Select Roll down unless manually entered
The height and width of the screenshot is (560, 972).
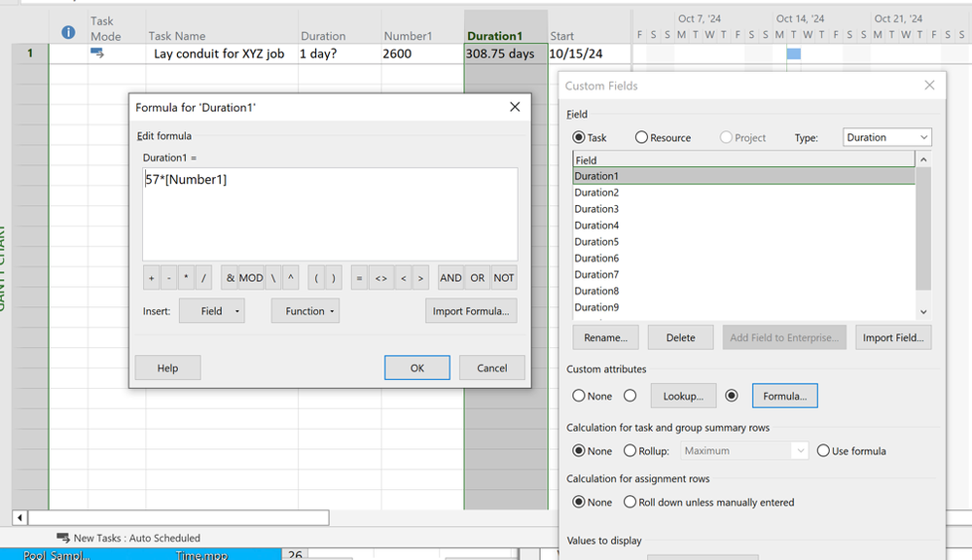click(630, 502)
